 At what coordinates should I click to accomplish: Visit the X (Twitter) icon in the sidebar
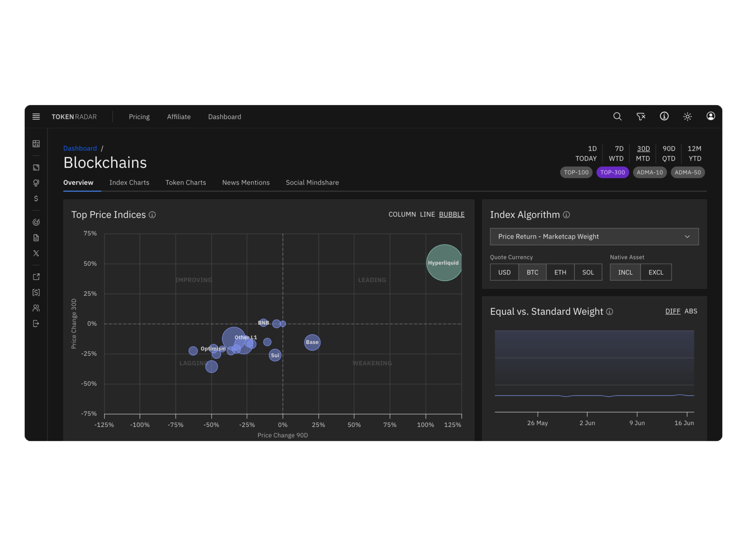click(x=36, y=253)
